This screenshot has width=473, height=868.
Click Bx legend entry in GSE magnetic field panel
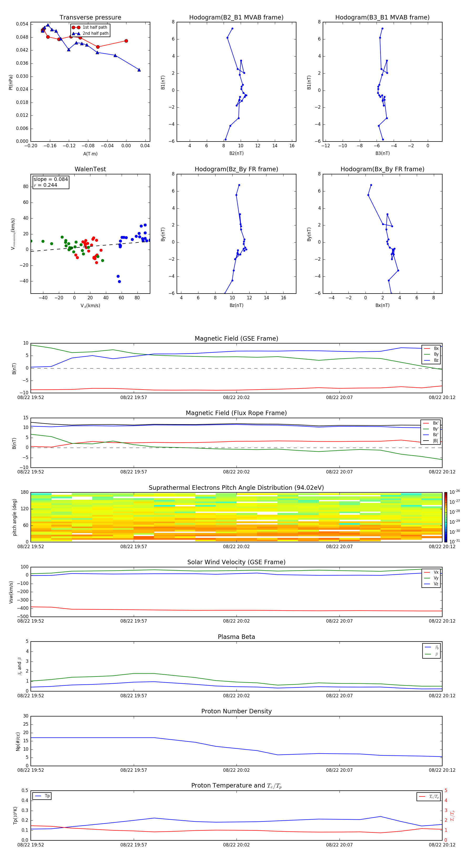(431, 349)
